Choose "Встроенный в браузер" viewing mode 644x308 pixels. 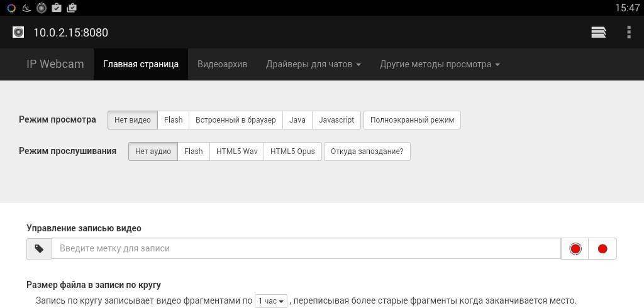tap(235, 120)
